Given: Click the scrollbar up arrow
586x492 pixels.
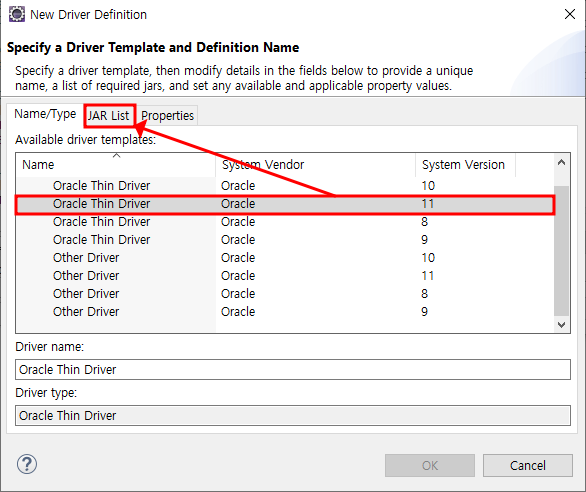Looking at the screenshot, I should 561,163.
